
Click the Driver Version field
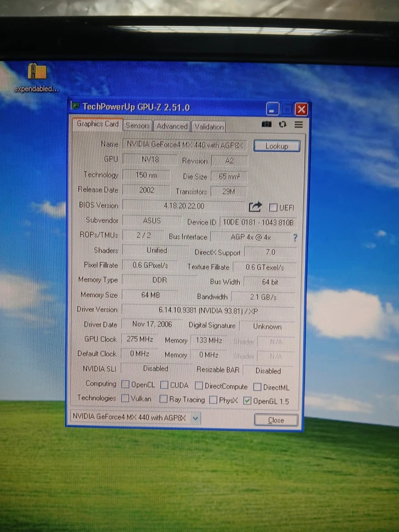coord(208,310)
